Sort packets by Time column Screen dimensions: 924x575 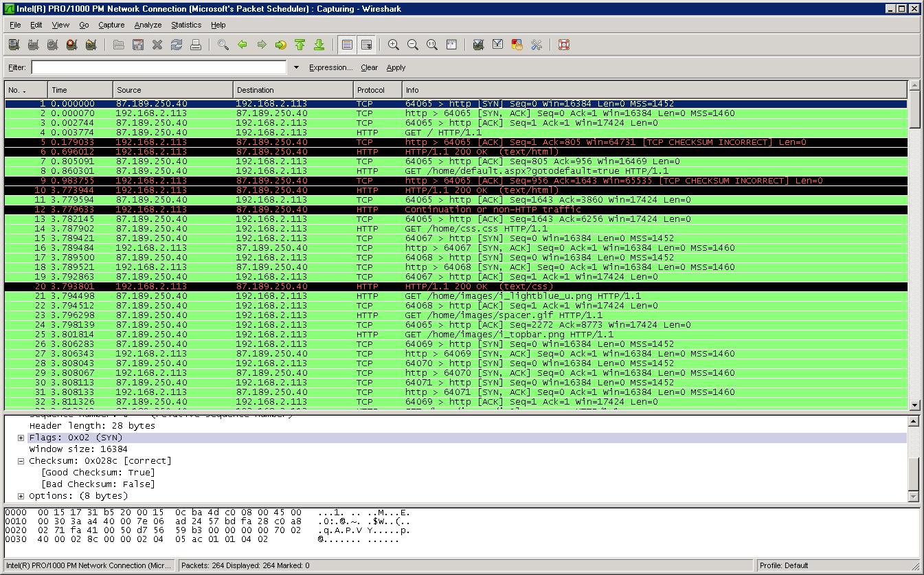pyautogui.click(x=80, y=90)
